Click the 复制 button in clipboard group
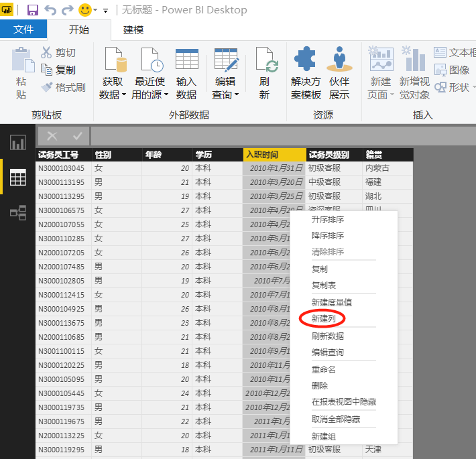Image resolution: width=476 pixels, height=459 pixels. tap(58, 70)
